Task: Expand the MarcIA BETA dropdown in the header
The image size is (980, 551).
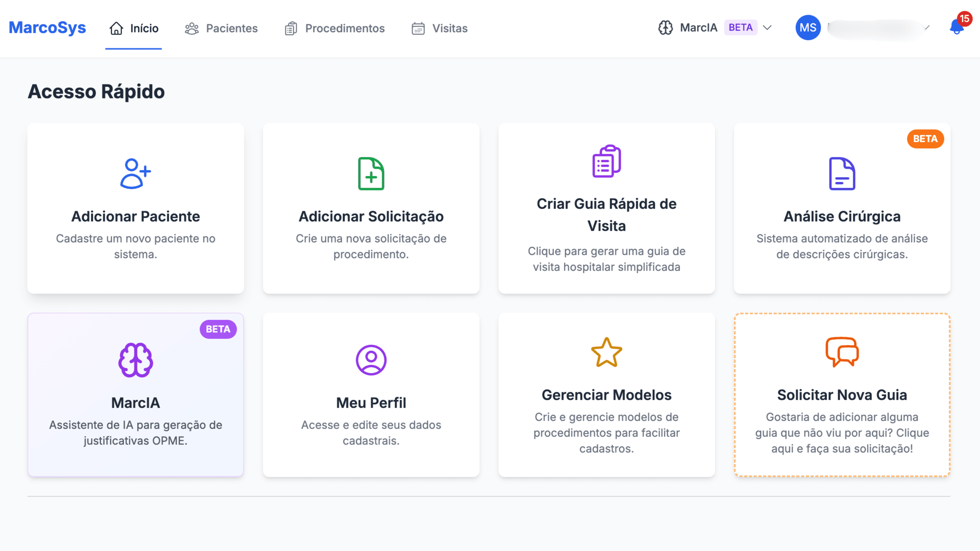Action: [x=767, y=28]
